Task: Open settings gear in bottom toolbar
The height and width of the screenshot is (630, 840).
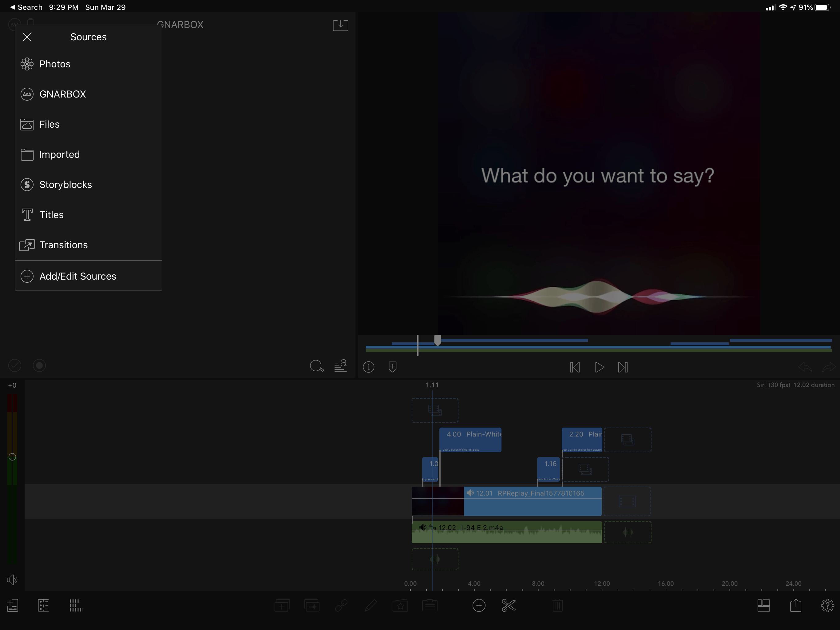Action: pyautogui.click(x=827, y=606)
